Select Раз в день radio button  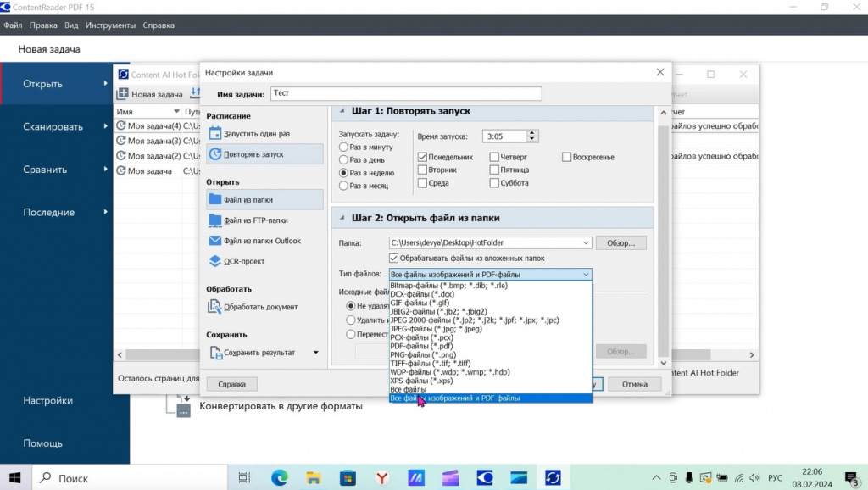[343, 159]
